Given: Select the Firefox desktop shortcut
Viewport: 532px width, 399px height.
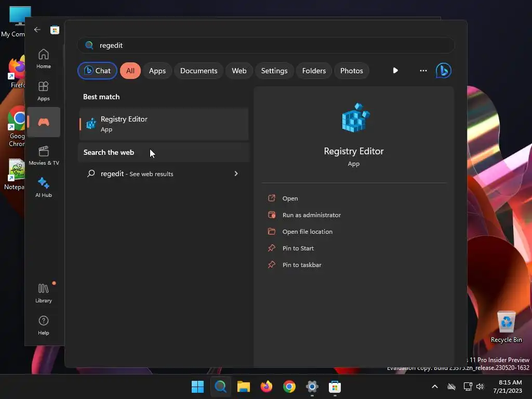Looking at the screenshot, I should [16, 72].
